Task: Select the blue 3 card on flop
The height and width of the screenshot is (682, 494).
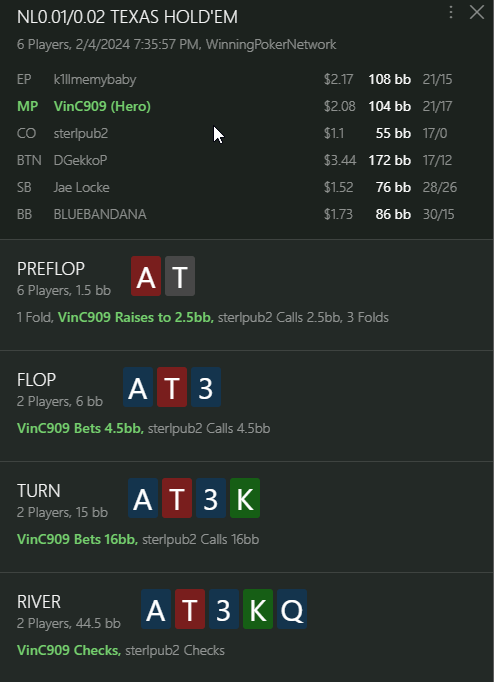Action: pyautogui.click(x=206, y=387)
